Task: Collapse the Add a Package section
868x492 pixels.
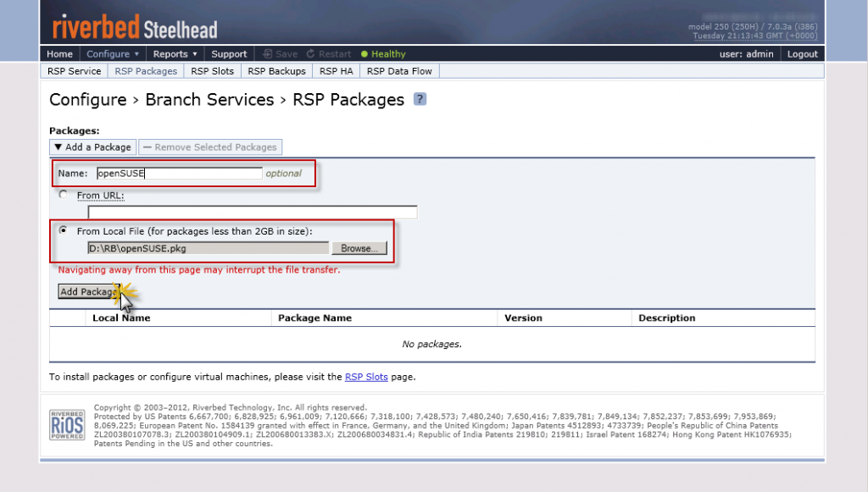Action: [x=93, y=147]
